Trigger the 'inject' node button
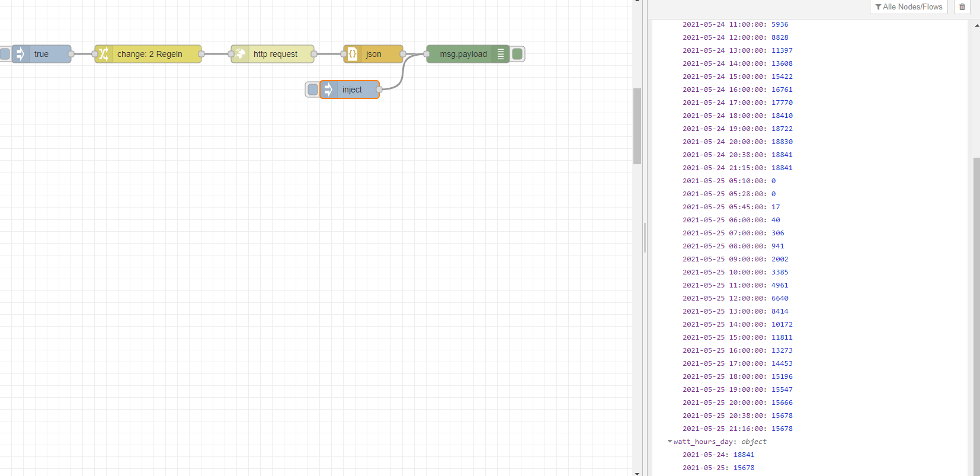The image size is (980, 476). [312, 90]
